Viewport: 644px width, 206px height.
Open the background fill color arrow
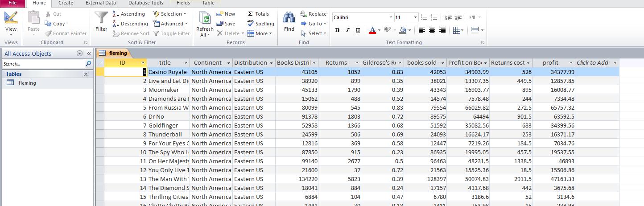click(410, 30)
